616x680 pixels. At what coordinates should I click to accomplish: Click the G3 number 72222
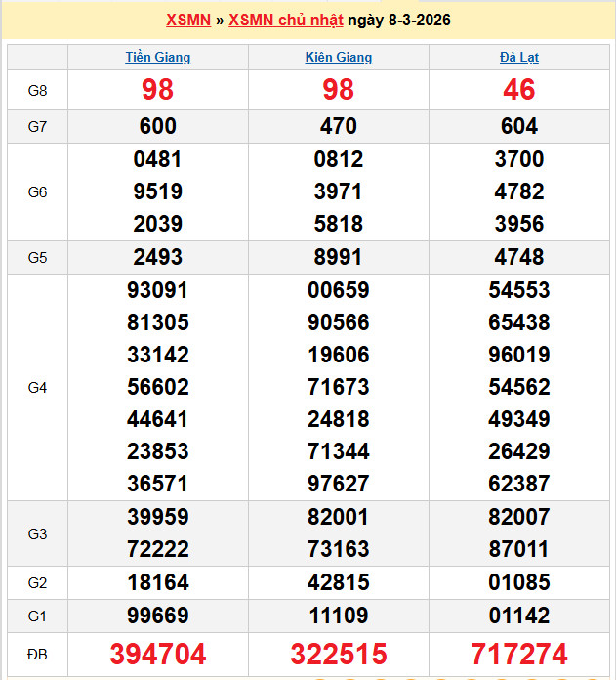point(158,549)
